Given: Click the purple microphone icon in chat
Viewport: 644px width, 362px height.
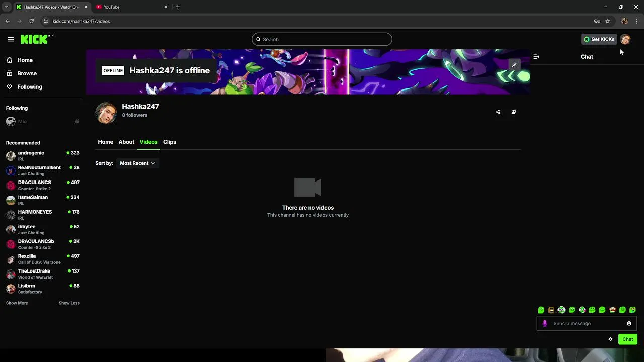Looking at the screenshot, I should pos(545,324).
